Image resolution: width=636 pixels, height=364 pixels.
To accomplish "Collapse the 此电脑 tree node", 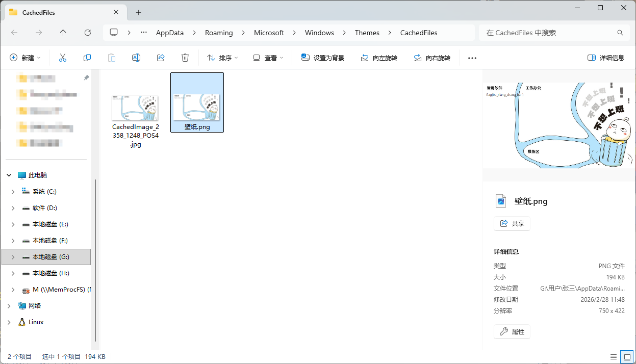I will pyautogui.click(x=9, y=175).
